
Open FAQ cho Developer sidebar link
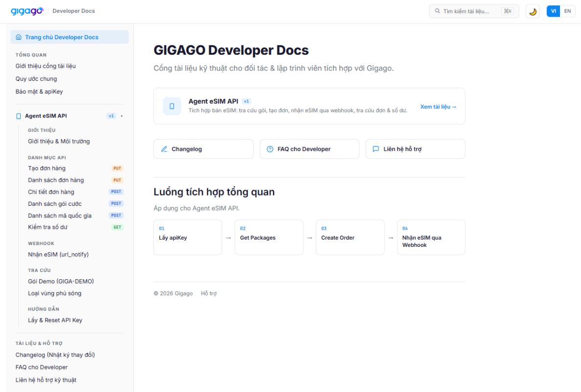click(42, 367)
